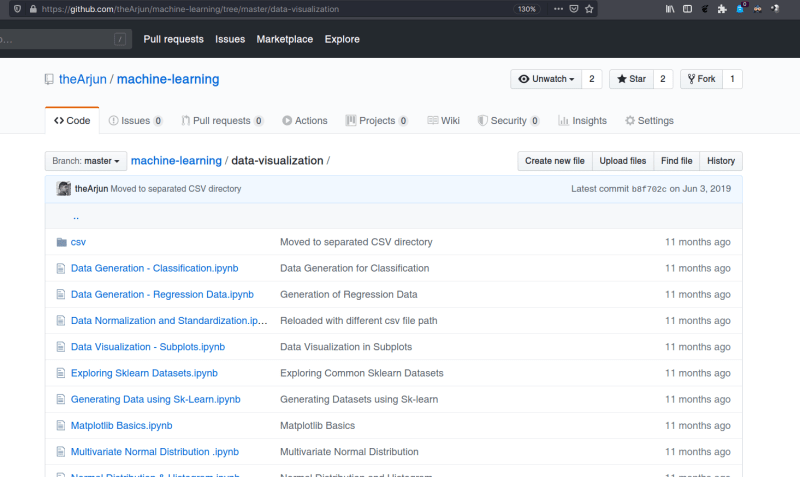800x477 pixels.
Task: Open the Unwatch dropdown
Action: pyautogui.click(x=546, y=79)
